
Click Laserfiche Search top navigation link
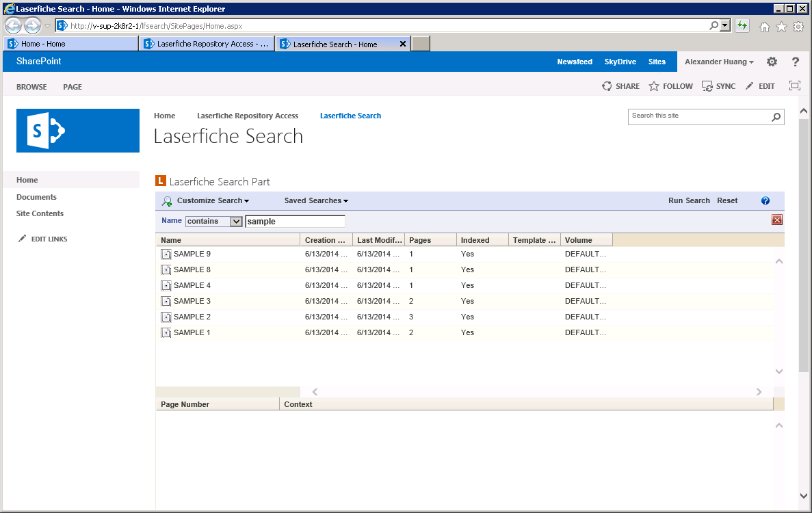click(x=350, y=116)
